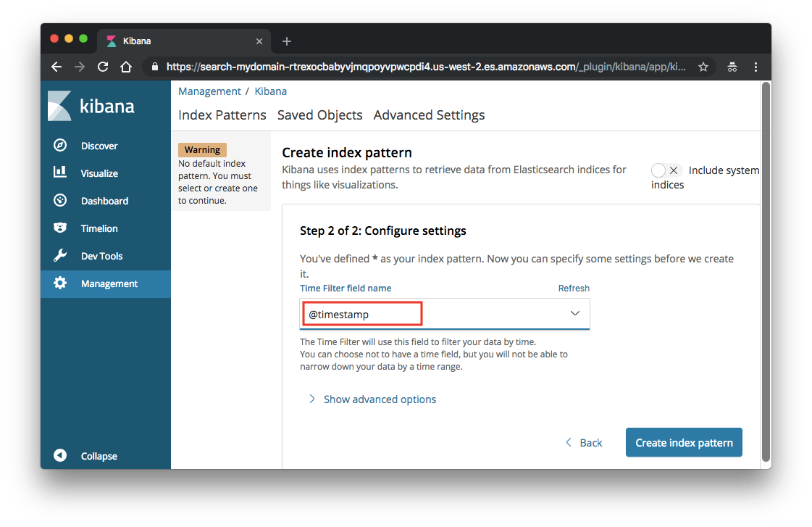Open the Dev Tools wrench icon
This screenshot has height=527, width=812.
(x=60, y=255)
